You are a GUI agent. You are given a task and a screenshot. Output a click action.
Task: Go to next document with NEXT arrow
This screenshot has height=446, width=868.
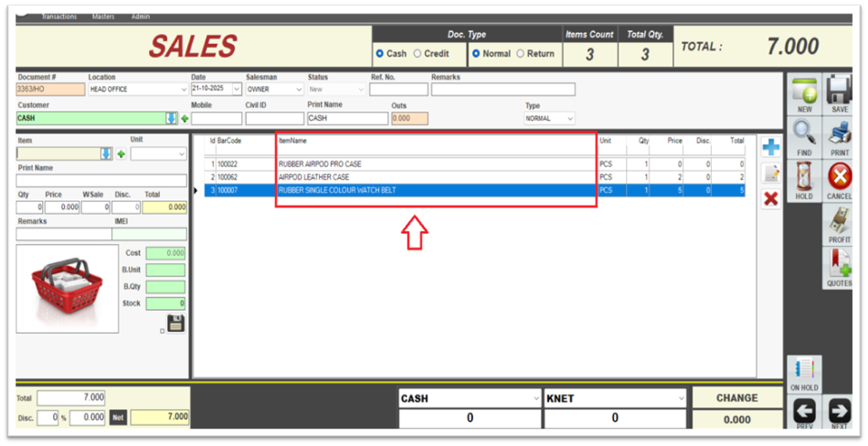tap(839, 411)
